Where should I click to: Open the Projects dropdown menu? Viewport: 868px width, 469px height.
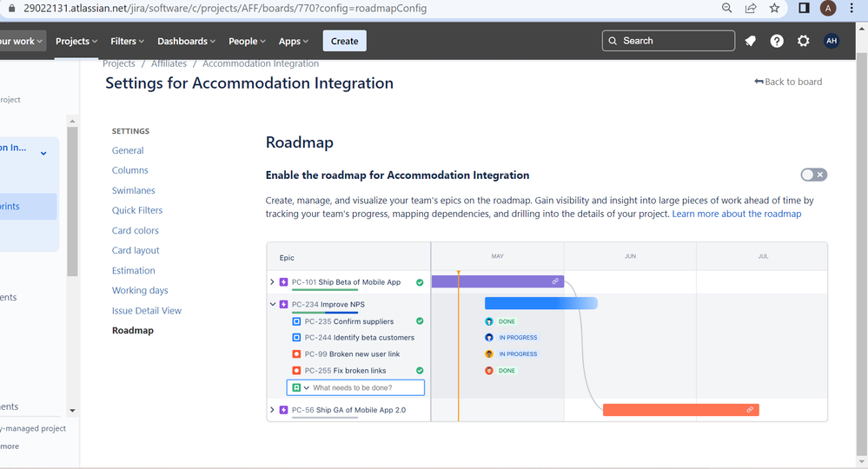(76, 41)
